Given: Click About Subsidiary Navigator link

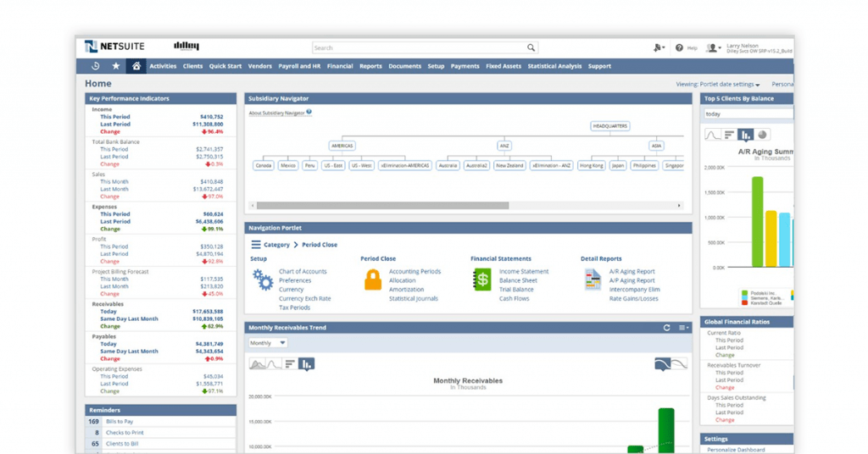Looking at the screenshot, I should click(277, 113).
